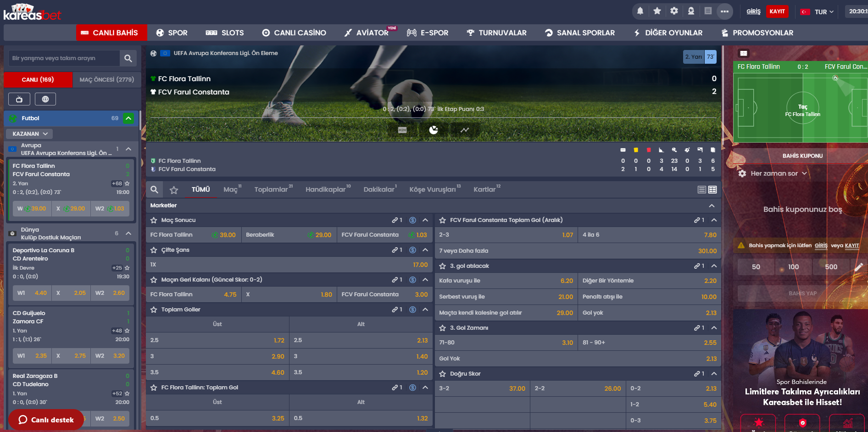868x432 pixels.
Task: Favorite the Çifte Şans market
Action: (154, 250)
